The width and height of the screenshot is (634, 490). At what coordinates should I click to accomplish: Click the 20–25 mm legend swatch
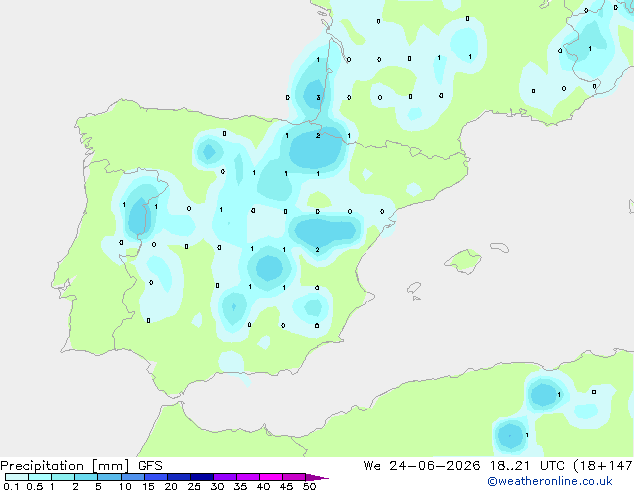tap(178, 477)
